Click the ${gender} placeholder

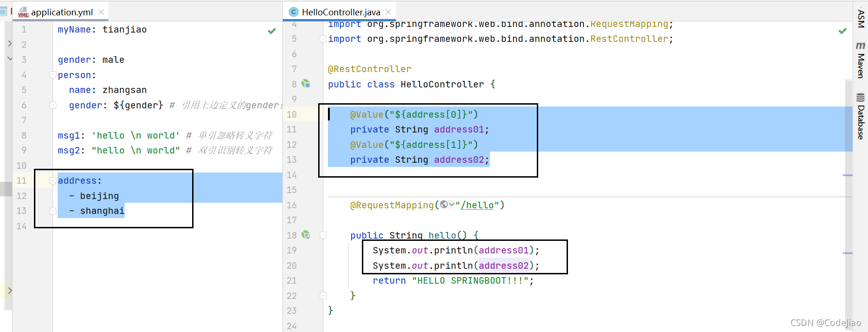(138, 105)
